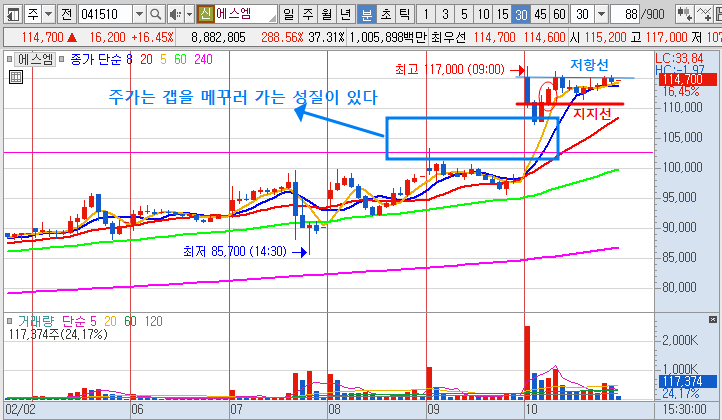This screenshot has height=420, width=722.
Task: Click the 117,374주(24.17%) volume readout
Action: 58,334
